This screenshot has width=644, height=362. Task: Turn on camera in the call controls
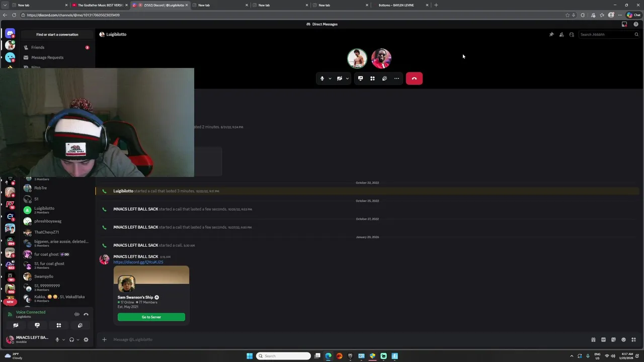coord(340,78)
